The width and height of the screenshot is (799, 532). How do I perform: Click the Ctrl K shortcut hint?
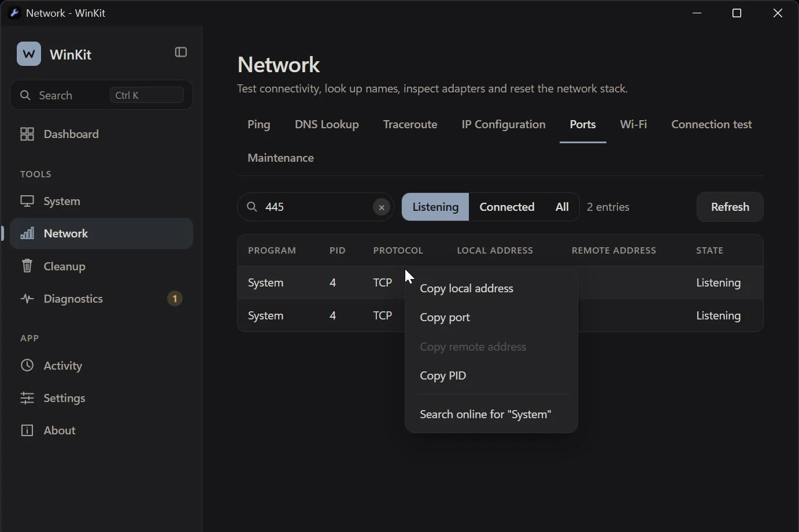[147, 95]
